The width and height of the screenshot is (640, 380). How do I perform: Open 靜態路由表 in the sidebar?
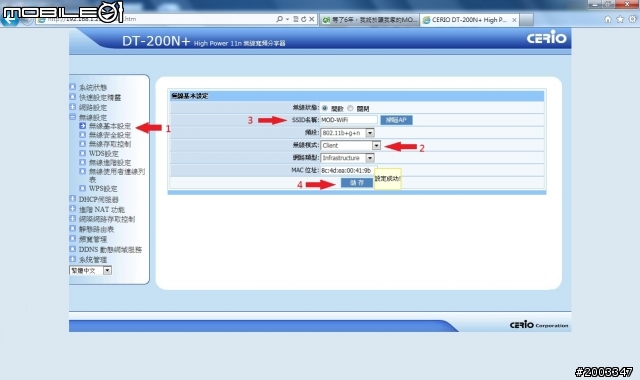tap(96, 229)
